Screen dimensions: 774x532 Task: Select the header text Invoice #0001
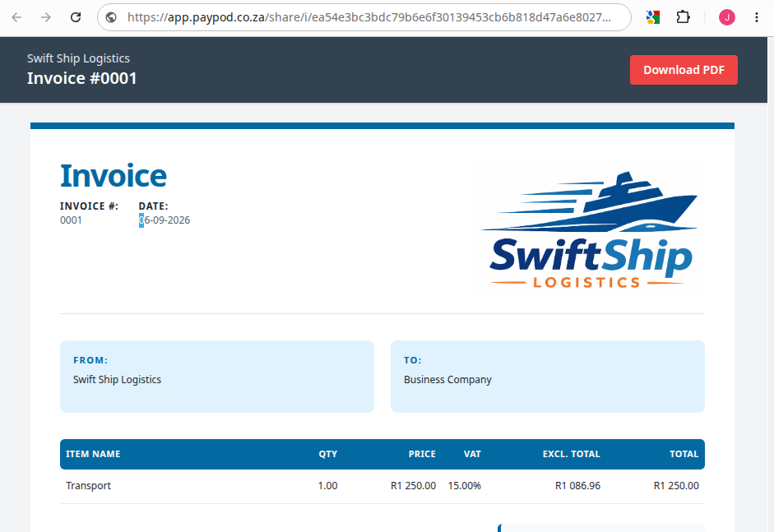coord(82,78)
